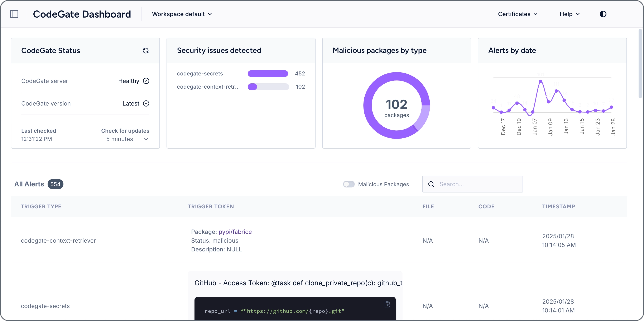Screen dimensions: 644x321
Task: Switch color theme with the contrast icon
Action: pyautogui.click(x=603, y=14)
